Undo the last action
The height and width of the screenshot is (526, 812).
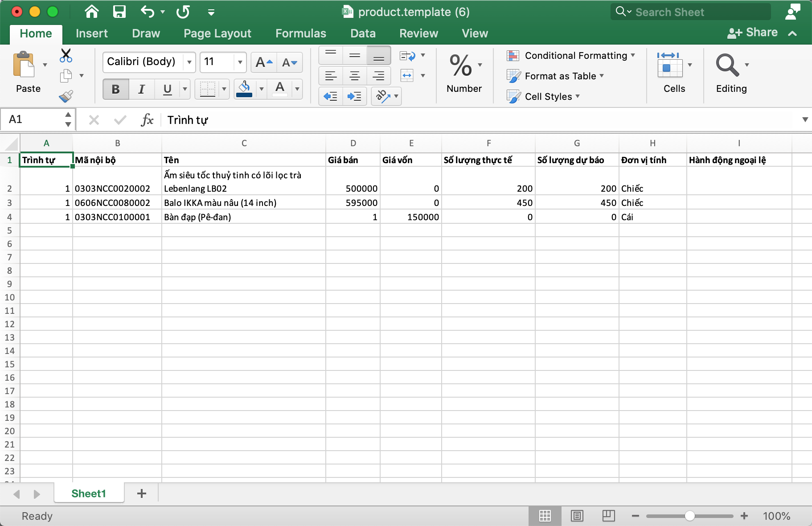tap(148, 12)
